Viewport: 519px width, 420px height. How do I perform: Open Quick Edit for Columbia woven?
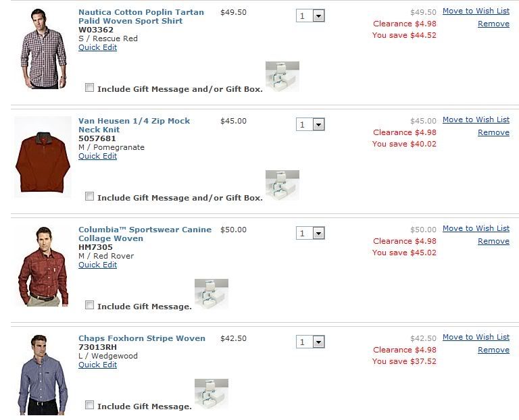click(97, 265)
